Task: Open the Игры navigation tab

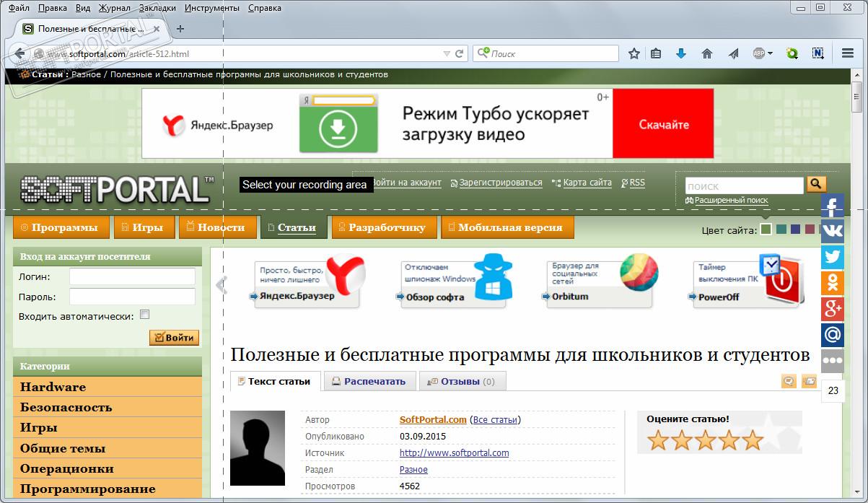Action: click(x=144, y=227)
